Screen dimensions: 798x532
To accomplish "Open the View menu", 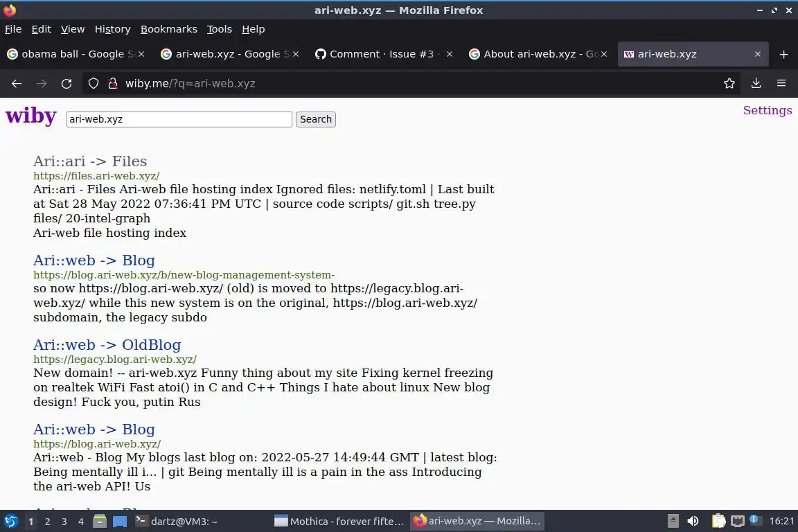I will coord(73,29).
